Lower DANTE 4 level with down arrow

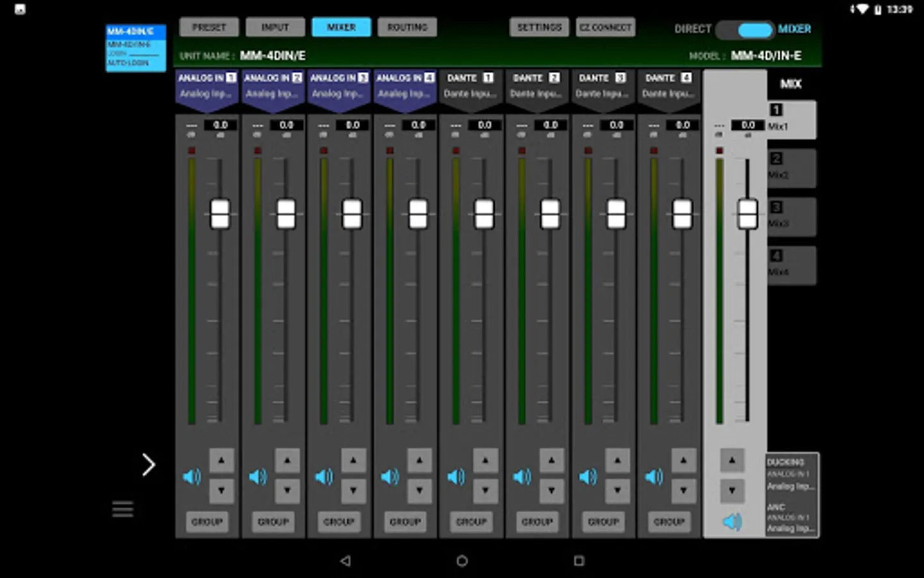click(x=684, y=491)
